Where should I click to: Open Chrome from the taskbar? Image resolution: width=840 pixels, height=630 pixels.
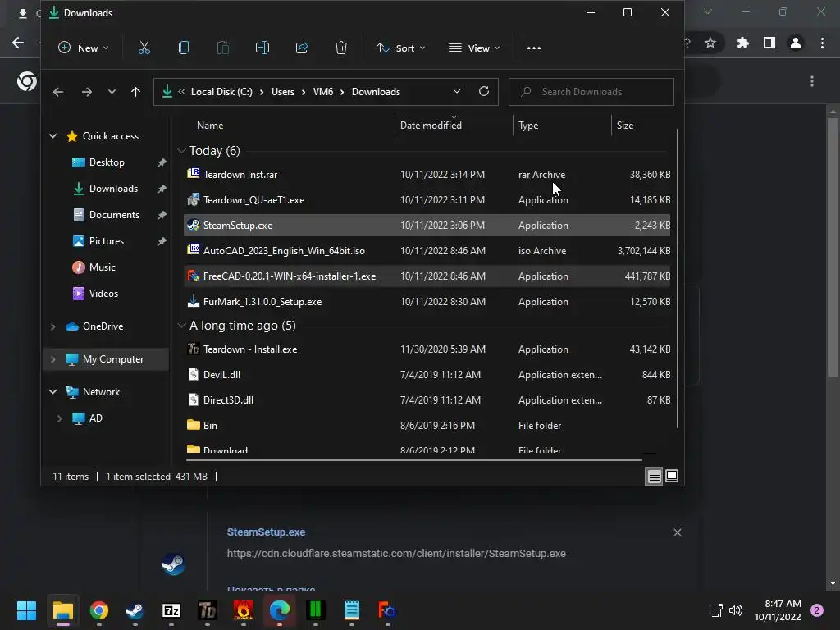pyautogui.click(x=98, y=610)
